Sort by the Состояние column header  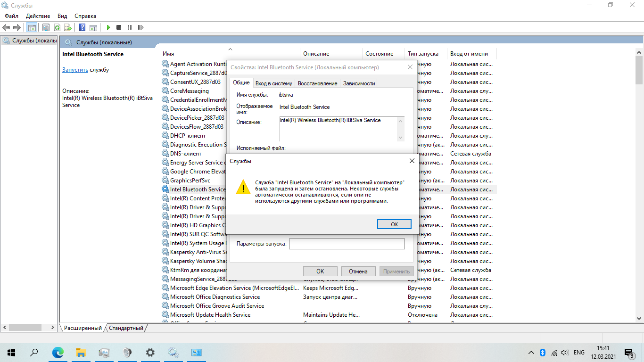[x=383, y=54]
